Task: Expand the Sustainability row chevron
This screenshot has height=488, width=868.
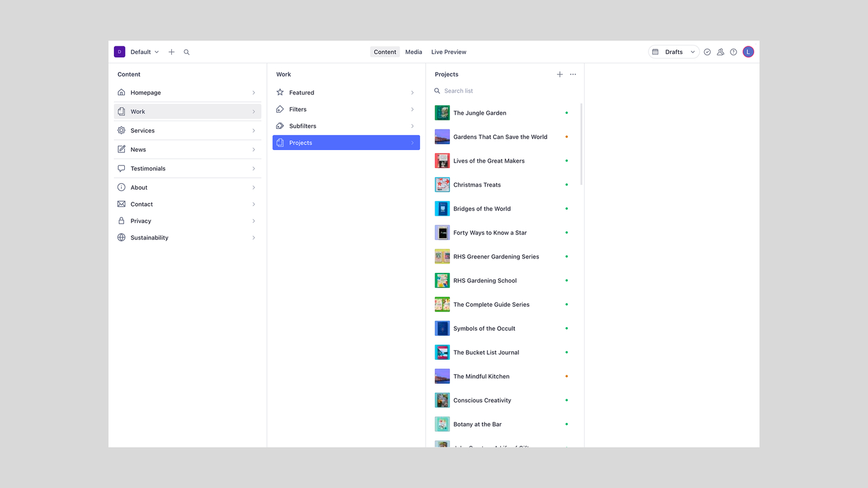Action: coord(254,238)
